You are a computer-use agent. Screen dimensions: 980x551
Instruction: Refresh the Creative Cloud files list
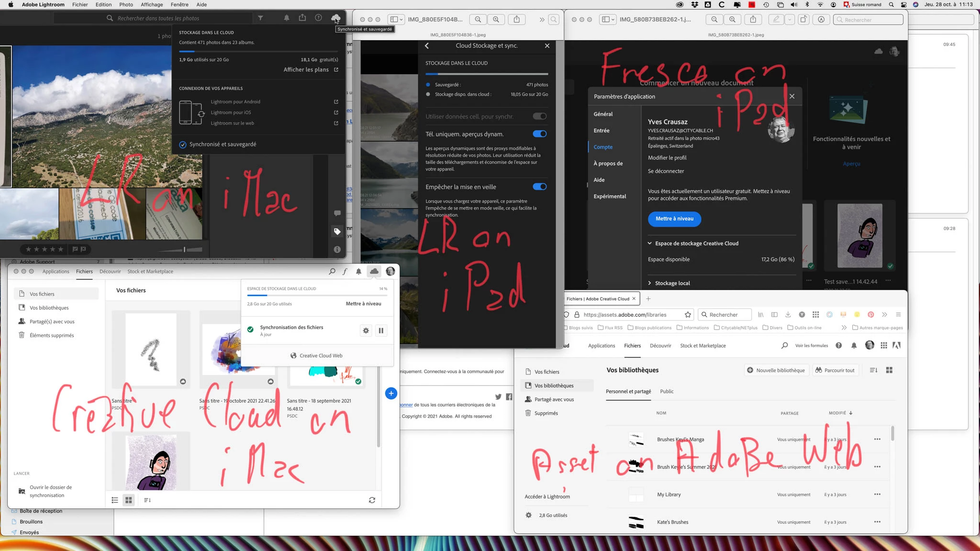[x=372, y=500]
